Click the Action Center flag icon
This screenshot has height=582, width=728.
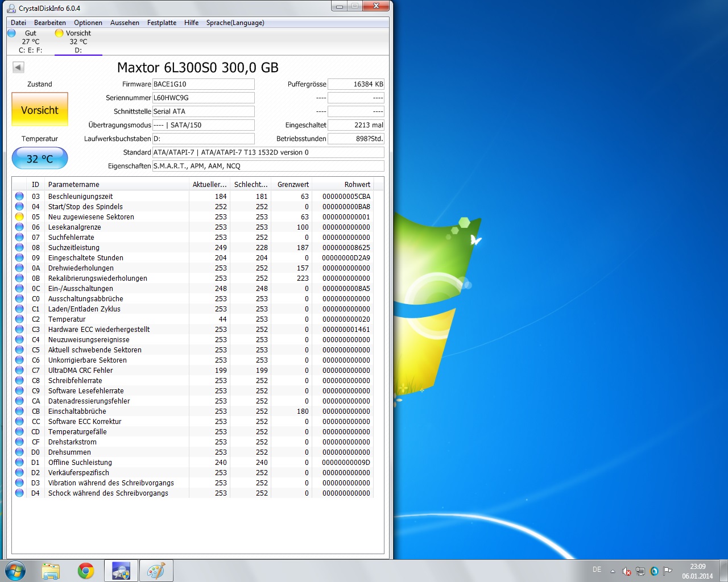tap(668, 571)
